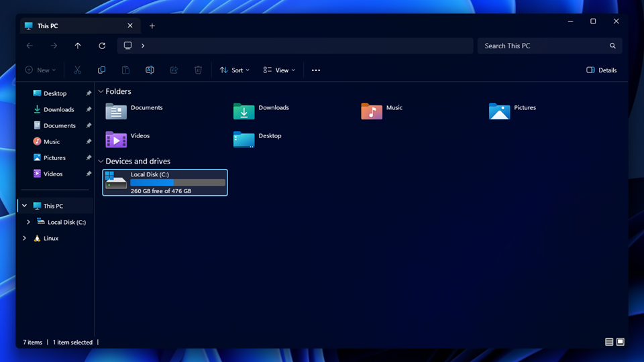Viewport: 644px width, 362px height.
Task: Open the See more ellipsis menu
Action: pos(316,70)
